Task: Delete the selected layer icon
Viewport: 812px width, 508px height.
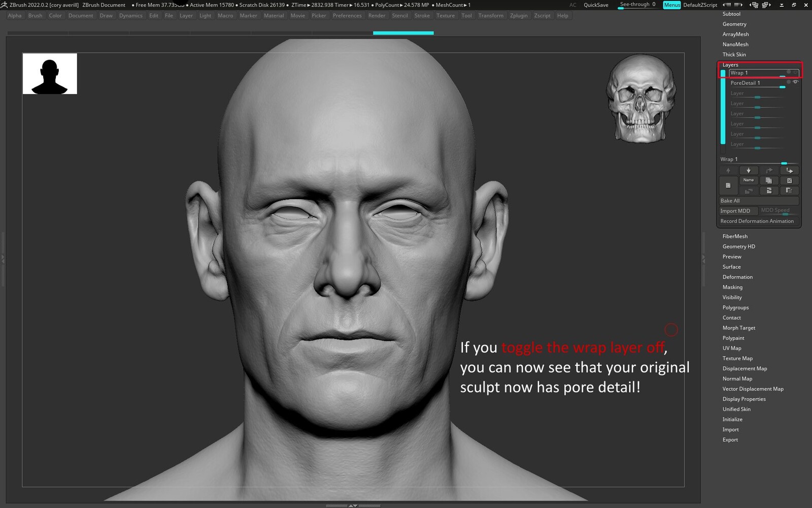Action: click(x=789, y=180)
